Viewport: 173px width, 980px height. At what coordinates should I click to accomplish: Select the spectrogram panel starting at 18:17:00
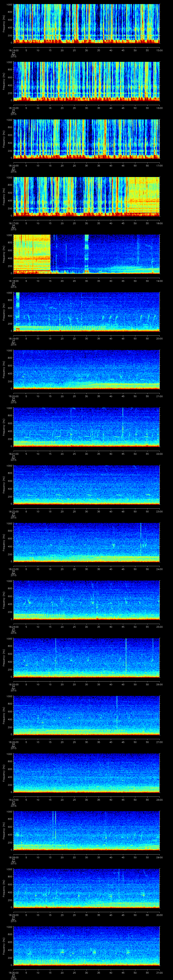(x=87, y=197)
